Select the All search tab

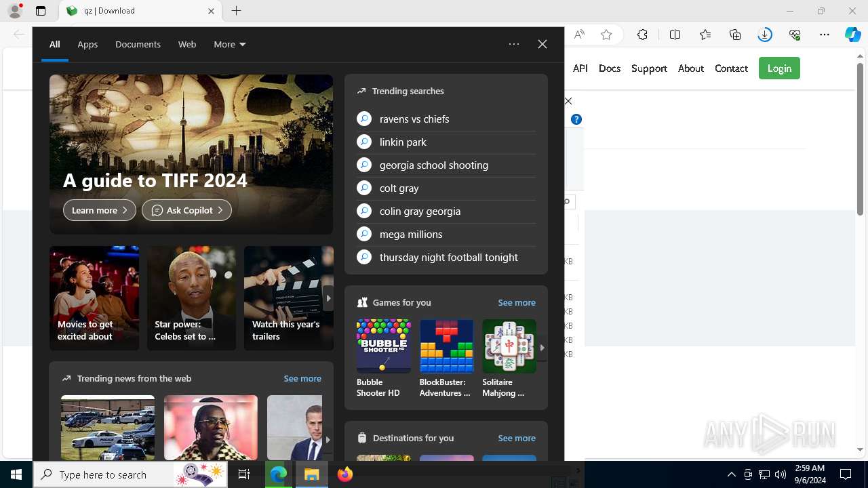pyautogui.click(x=55, y=44)
